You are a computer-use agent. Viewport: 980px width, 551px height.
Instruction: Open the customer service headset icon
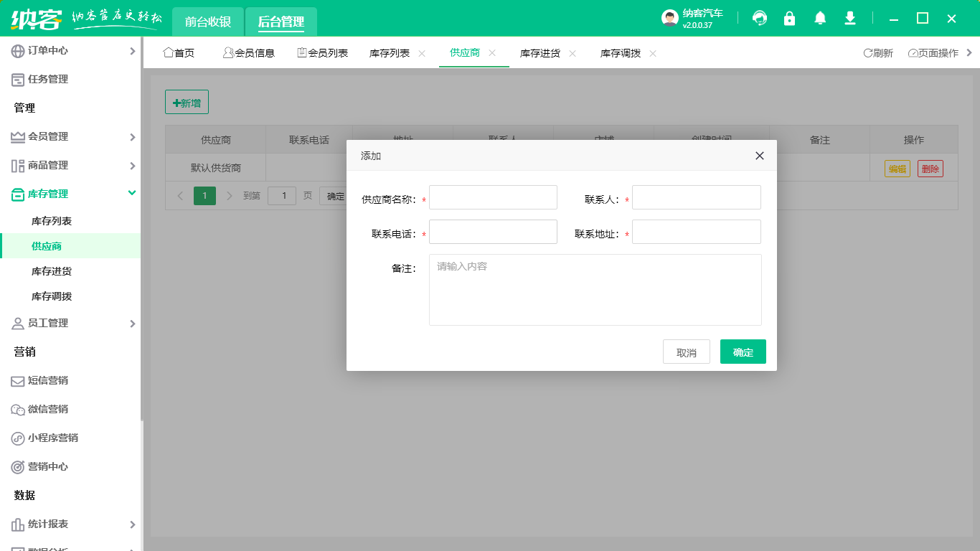tap(759, 18)
